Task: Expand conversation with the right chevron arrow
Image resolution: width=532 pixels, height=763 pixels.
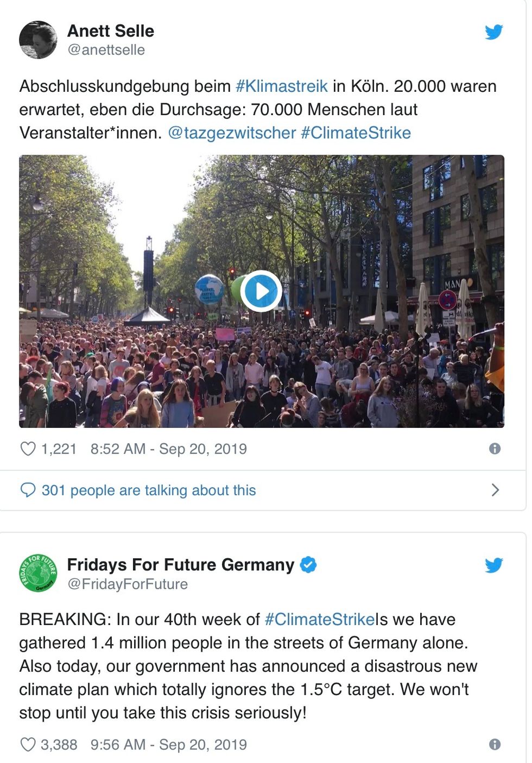Action: tap(495, 490)
